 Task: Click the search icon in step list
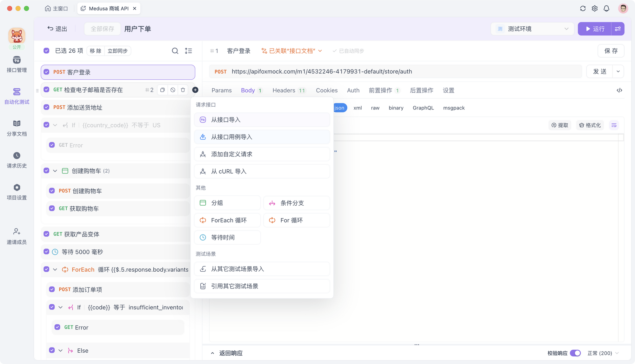click(x=175, y=51)
